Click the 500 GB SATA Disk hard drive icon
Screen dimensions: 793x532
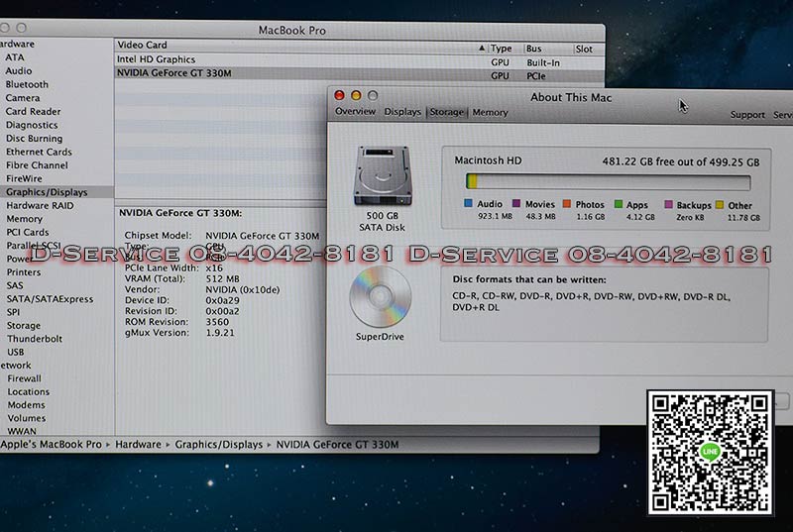pos(383,175)
